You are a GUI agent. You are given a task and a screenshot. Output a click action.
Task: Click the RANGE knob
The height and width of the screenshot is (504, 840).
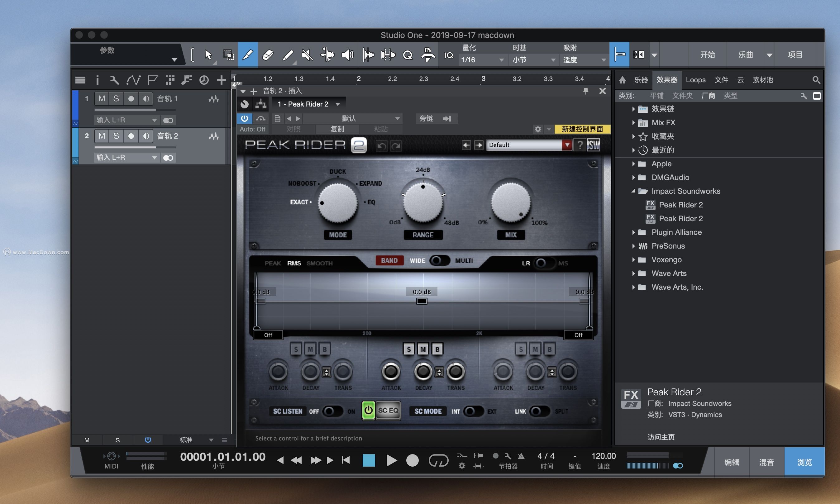pyautogui.click(x=423, y=202)
